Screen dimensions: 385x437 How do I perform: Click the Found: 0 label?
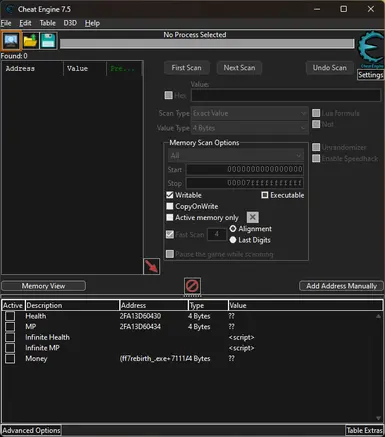point(14,56)
